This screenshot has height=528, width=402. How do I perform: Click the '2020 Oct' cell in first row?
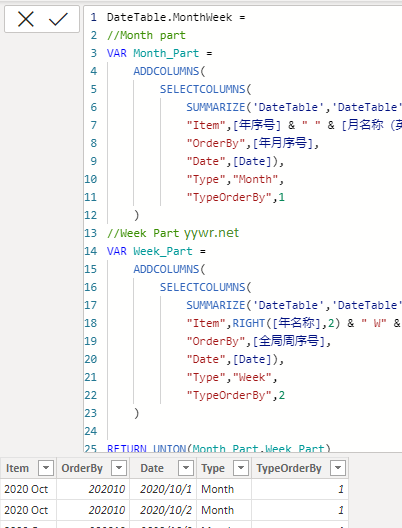[x=28, y=489]
